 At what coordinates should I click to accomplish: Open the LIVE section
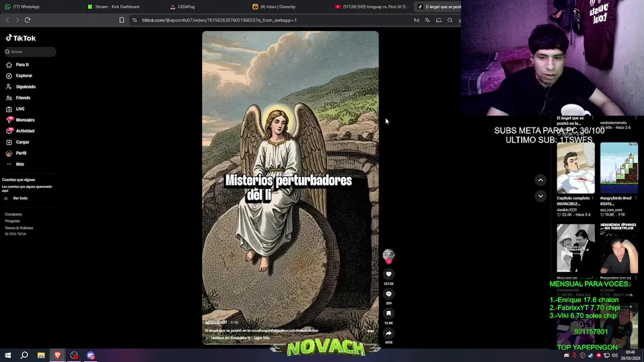(x=15, y=109)
